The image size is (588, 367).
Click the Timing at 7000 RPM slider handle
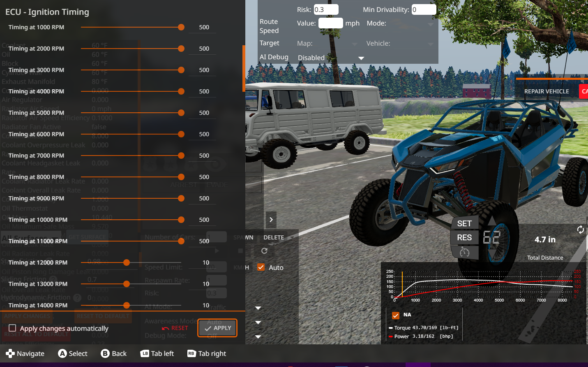coord(181,156)
